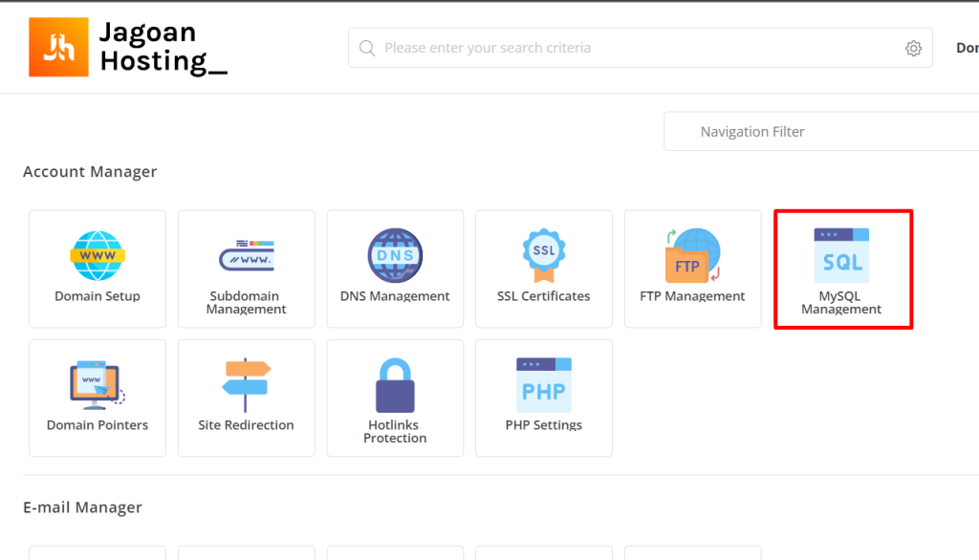Image resolution: width=979 pixels, height=560 pixels.
Task: Open PHP Settings
Action: coord(543,398)
